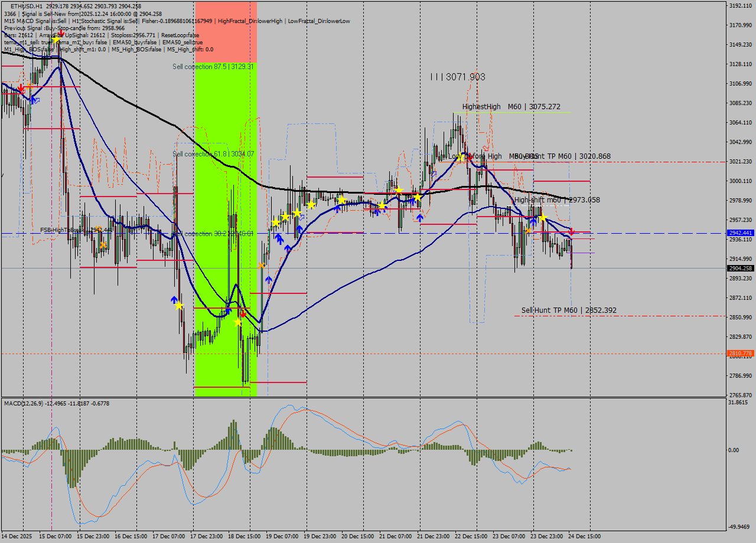Select the red down-arrow sell signal near current price
The width and height of the screenshot is (756, 543).
[571, 231]
